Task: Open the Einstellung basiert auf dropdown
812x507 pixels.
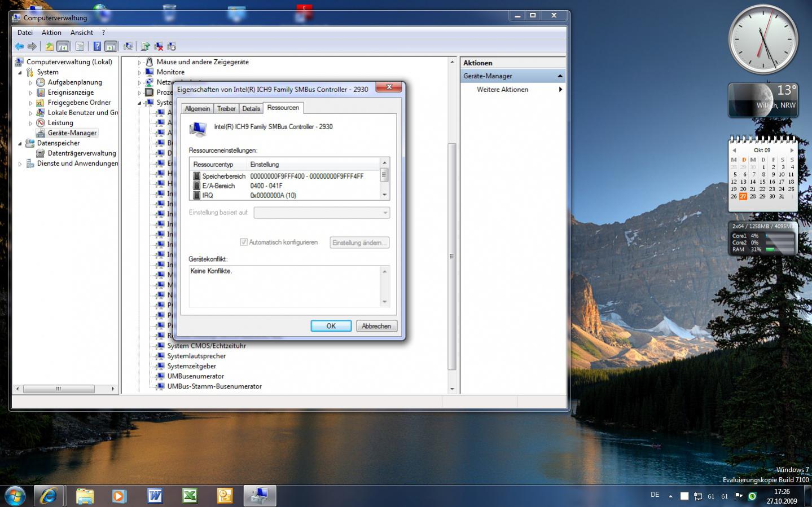Action: click(x=322, y=213)
